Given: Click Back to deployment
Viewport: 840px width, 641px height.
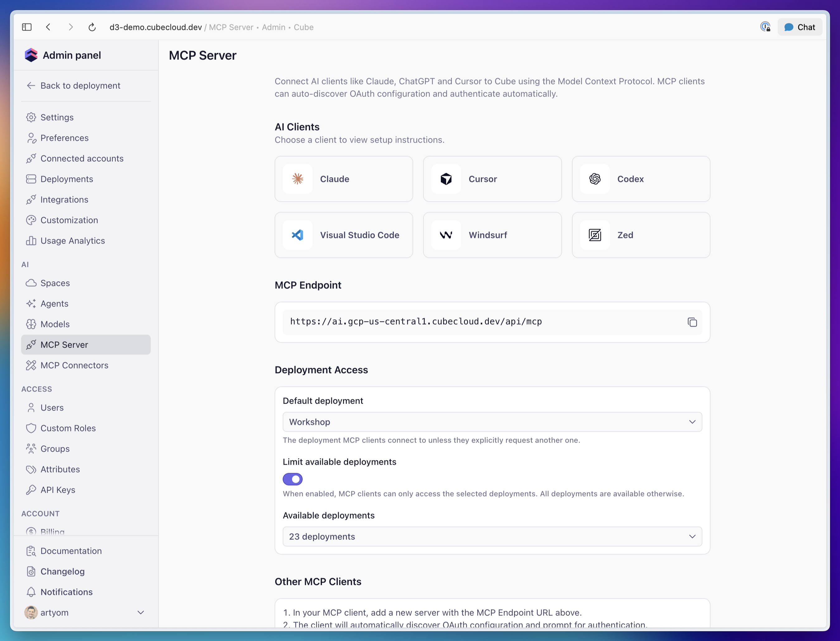Looking at the screenshot, I should (x=86, y=85).
